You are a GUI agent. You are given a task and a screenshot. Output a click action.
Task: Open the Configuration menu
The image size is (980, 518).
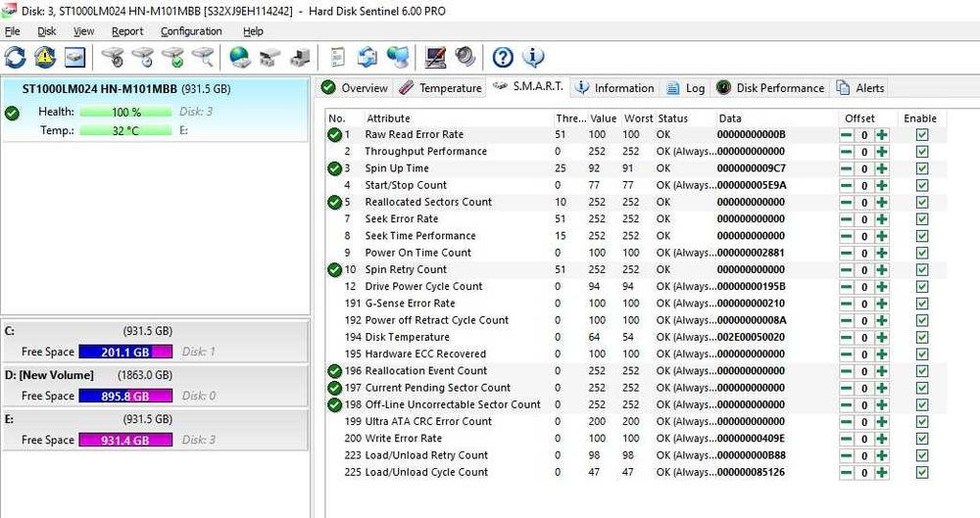pos(191,31)
